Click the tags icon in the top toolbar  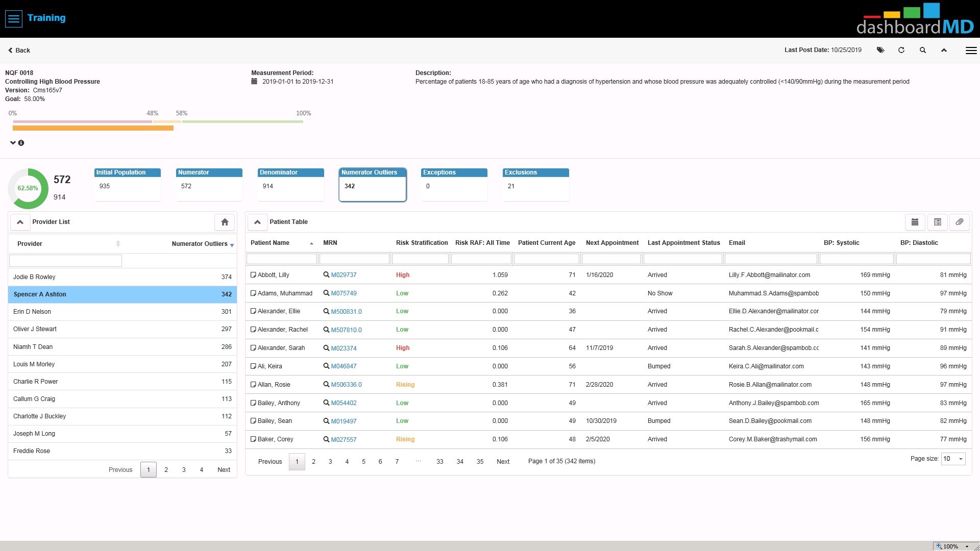click(880, 50)
